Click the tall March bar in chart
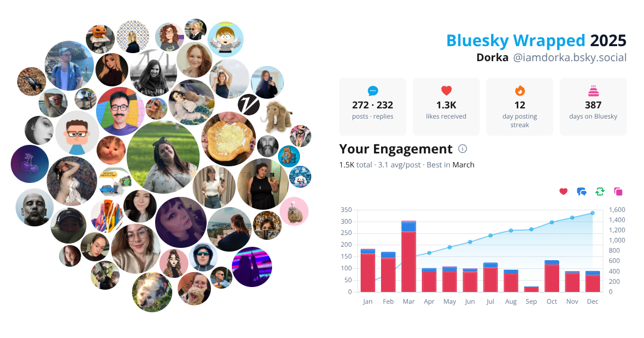 click(x=408, y=256)
